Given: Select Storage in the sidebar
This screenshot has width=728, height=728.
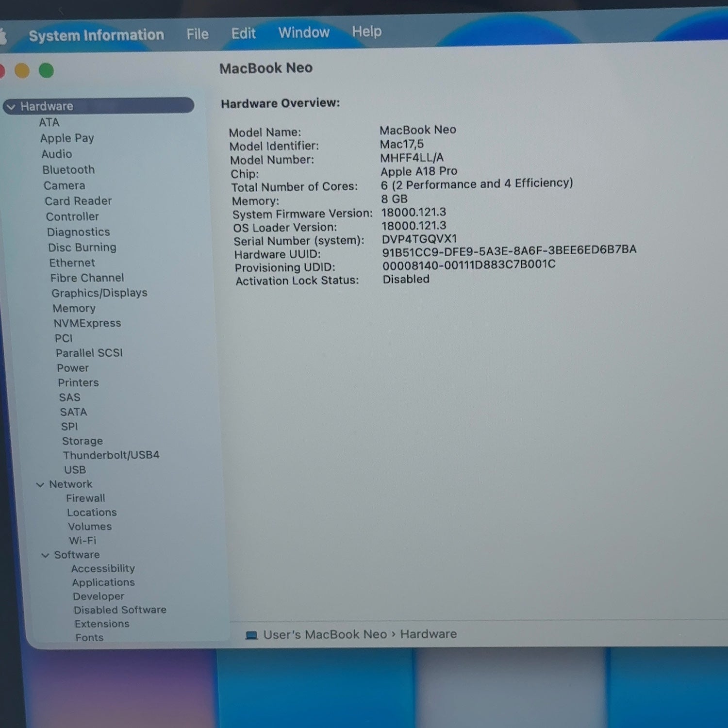Looking at the screenshot, I should pos(82,441).
